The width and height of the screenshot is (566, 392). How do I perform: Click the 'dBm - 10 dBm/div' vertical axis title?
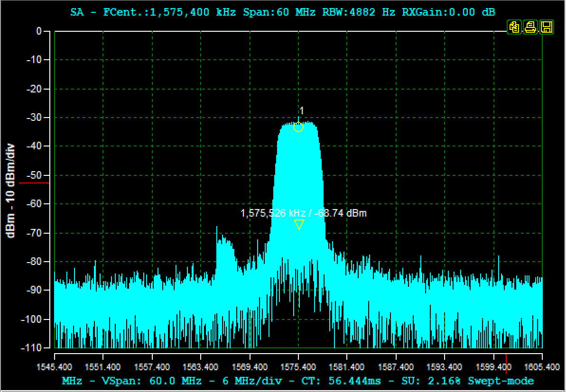11,191
